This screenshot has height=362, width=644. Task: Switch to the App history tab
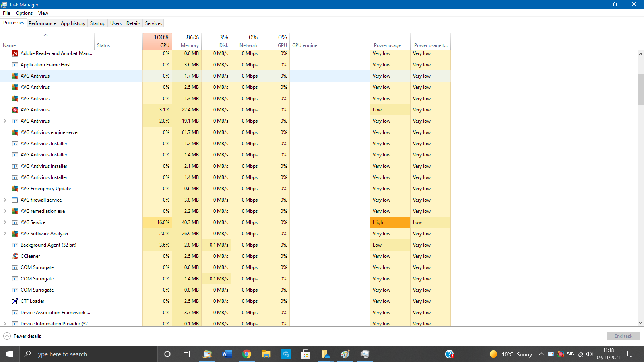pyautogui.click(x=73, y=23)
